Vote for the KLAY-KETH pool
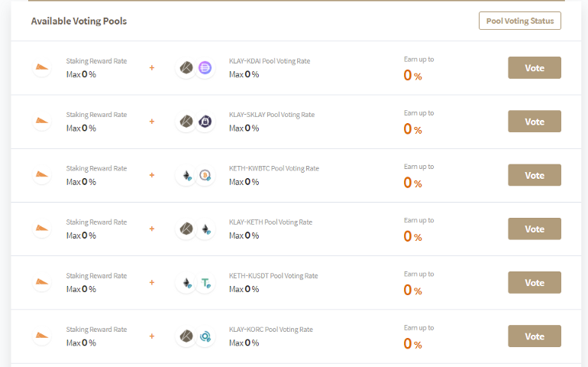588x367 pixels. click(x=535, y=229)
